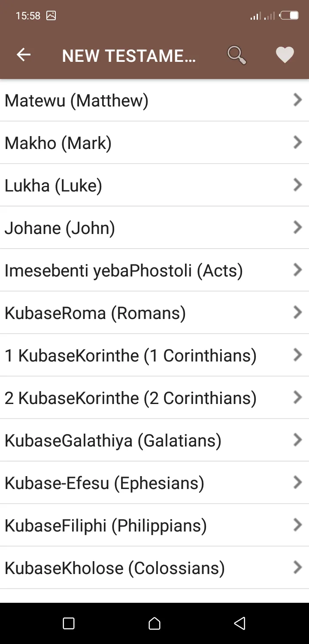Expand chevron beside KubaseRoma (Romans)

coord(297,313)
